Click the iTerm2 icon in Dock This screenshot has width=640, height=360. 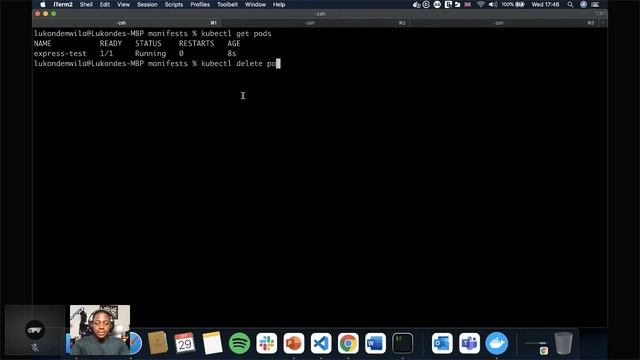tap(402, 343)
